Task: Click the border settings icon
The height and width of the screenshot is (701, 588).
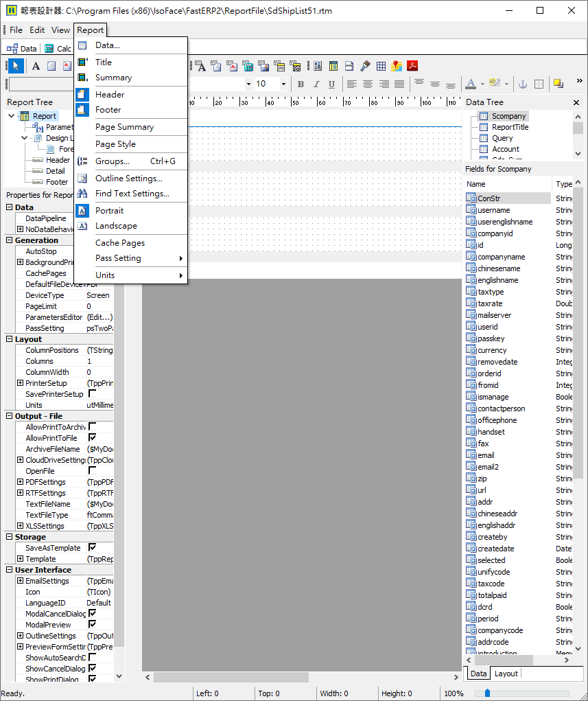Action: 539,84
